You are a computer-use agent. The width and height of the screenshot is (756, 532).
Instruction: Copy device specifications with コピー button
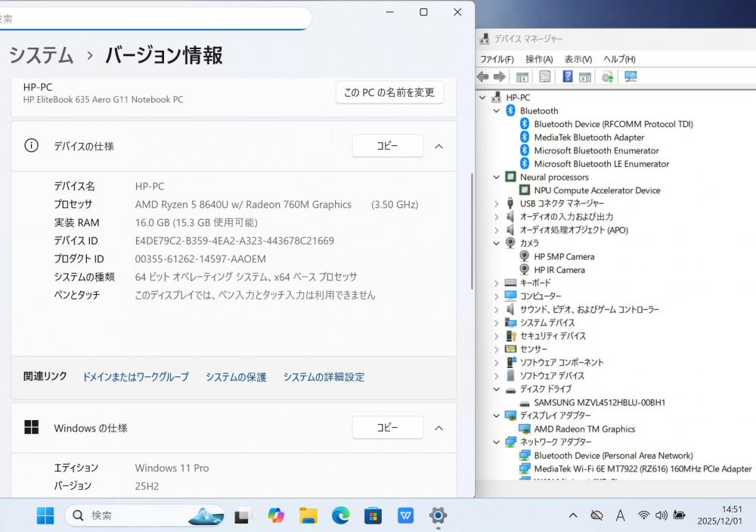387,147
